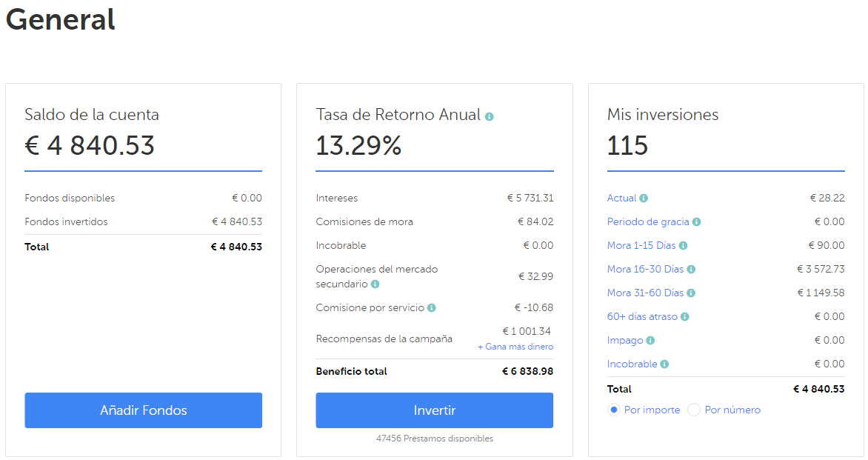Click info icon next to Operaciones del mercado secundario

(x=375, y=284)
